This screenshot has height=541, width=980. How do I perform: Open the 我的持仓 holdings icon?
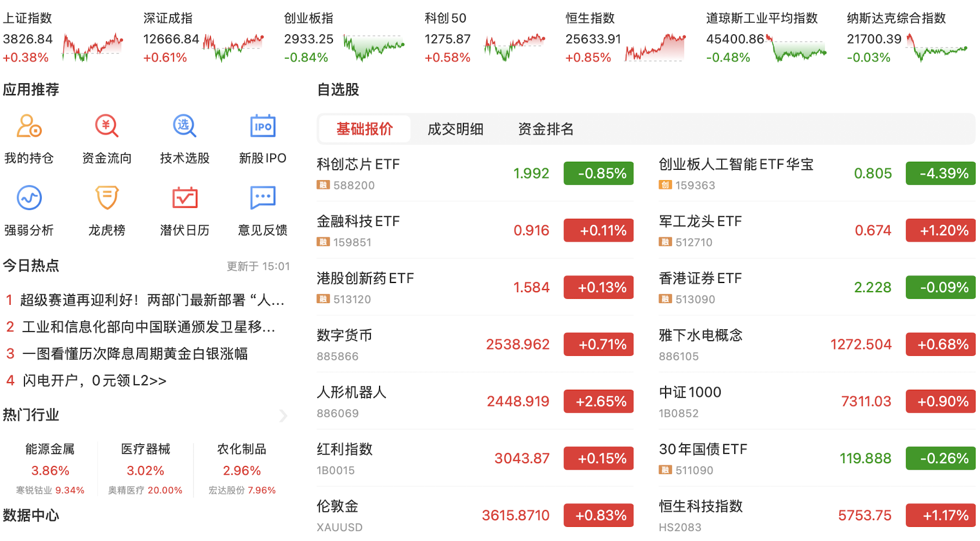pos(29,127)
